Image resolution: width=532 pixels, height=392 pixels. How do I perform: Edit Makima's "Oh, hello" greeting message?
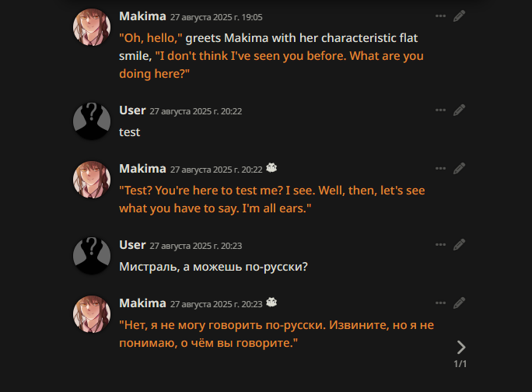(460, 16)
